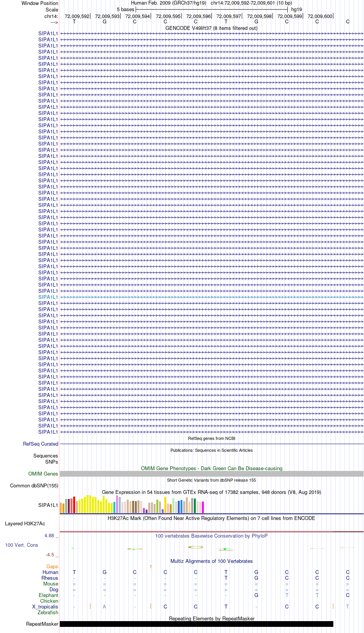Image resolution: width=364 pixels, height=633 pixels.
Task: Click the '5 bases' scale bar text
Action: (126, 9)
